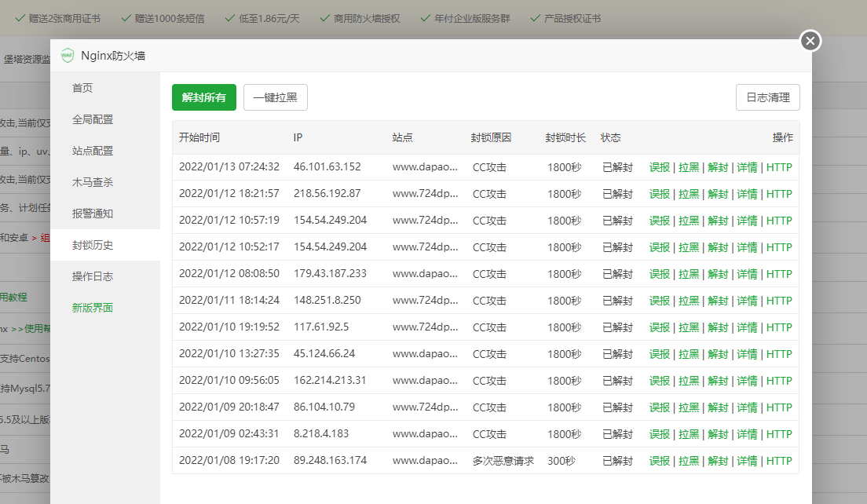Click the IP column header
The width and height of the screenshot is (867, 504).
(x=298, y=137)
